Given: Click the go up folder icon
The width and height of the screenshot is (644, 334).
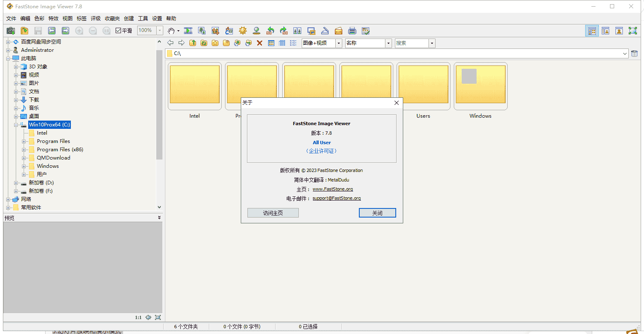Looking at the screenshot, I should click(193, 43).
